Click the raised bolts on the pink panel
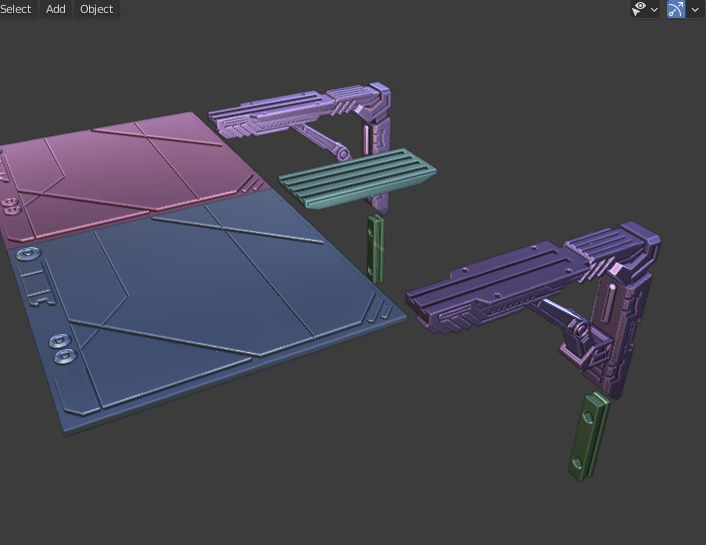This screenshot has height=545, width=706. (9, 206)
